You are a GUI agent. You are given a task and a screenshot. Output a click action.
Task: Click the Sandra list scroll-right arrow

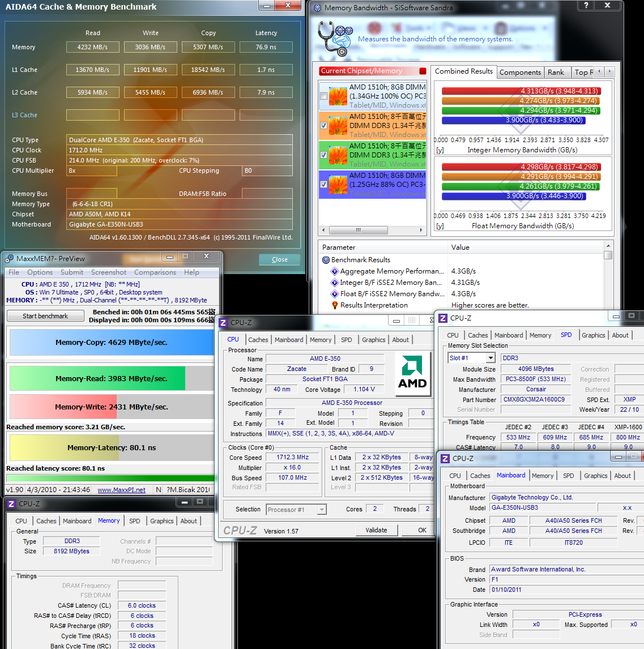pyautogui.click(x=421, y=230)
